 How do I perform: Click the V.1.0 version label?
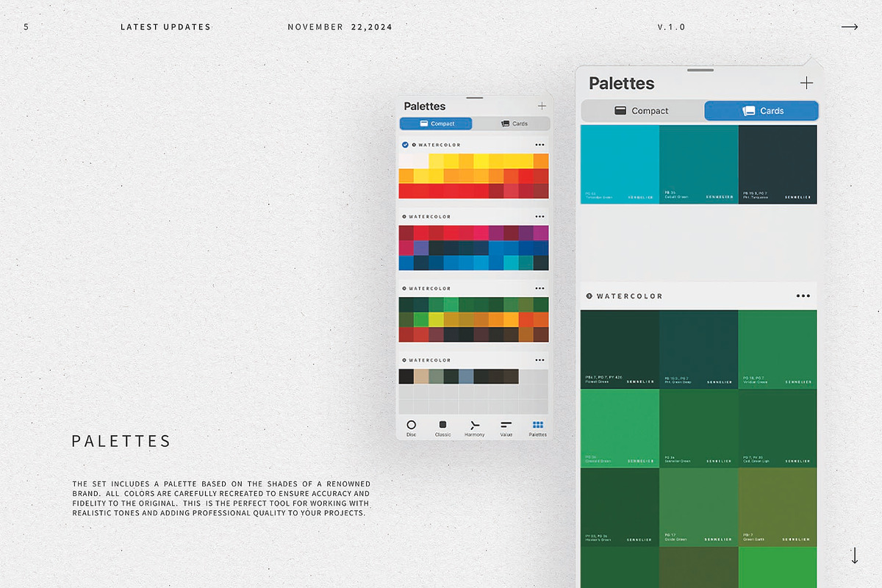[x=672, y=27]
